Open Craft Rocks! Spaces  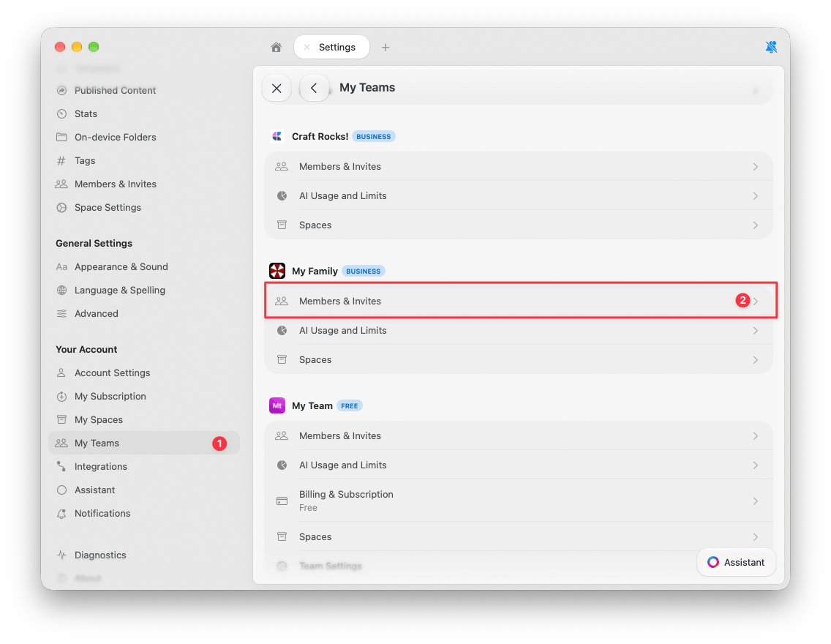tap(519, 225)
